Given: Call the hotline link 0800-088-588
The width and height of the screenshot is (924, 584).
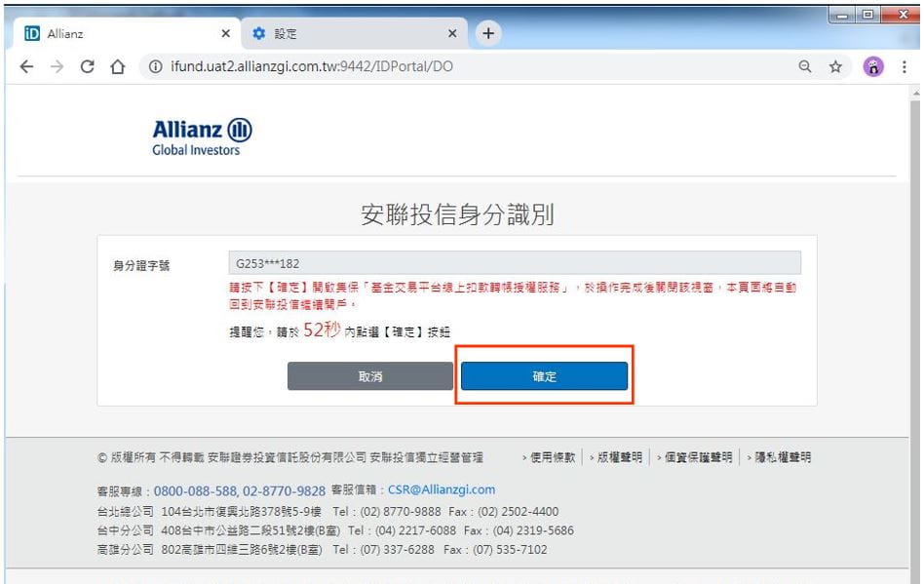Looking at the screenshot, I should (196, 490).
